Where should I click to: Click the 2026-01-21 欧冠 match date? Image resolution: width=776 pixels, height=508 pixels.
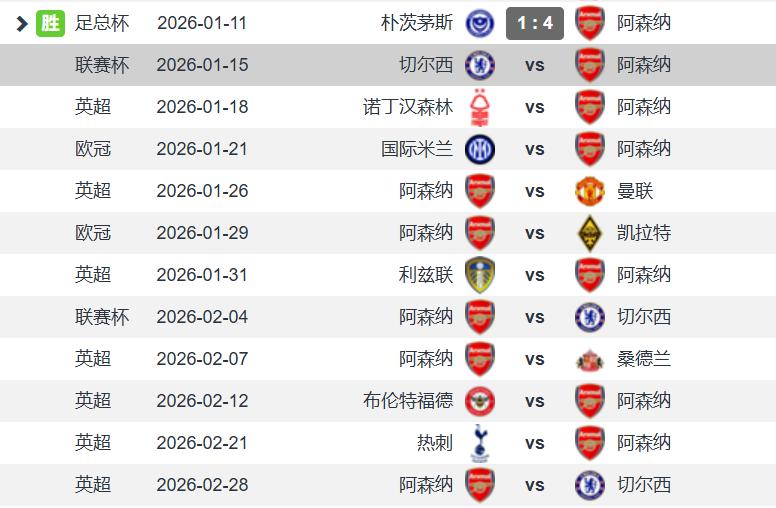click(x=202, y=149)
